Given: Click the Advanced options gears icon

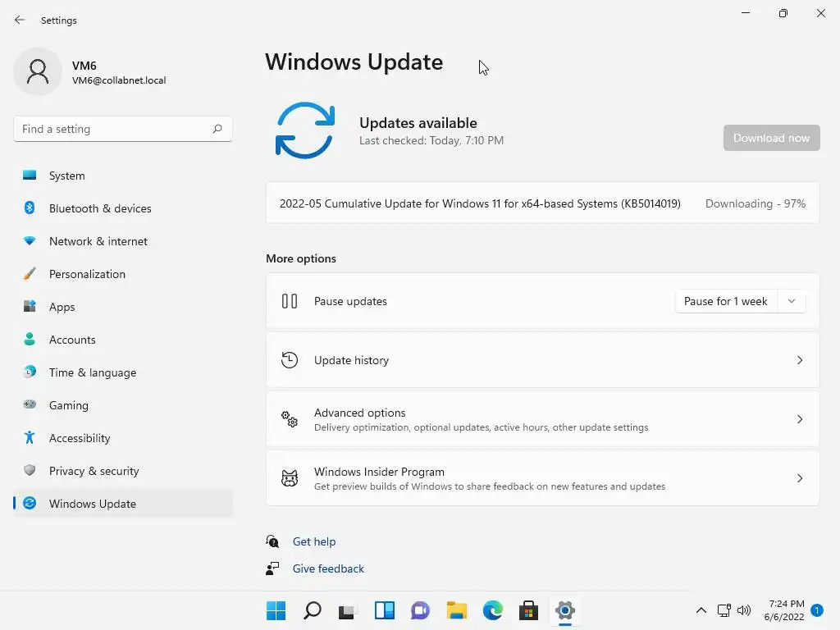Looking at the screenshot, I should tap(290, 419).
